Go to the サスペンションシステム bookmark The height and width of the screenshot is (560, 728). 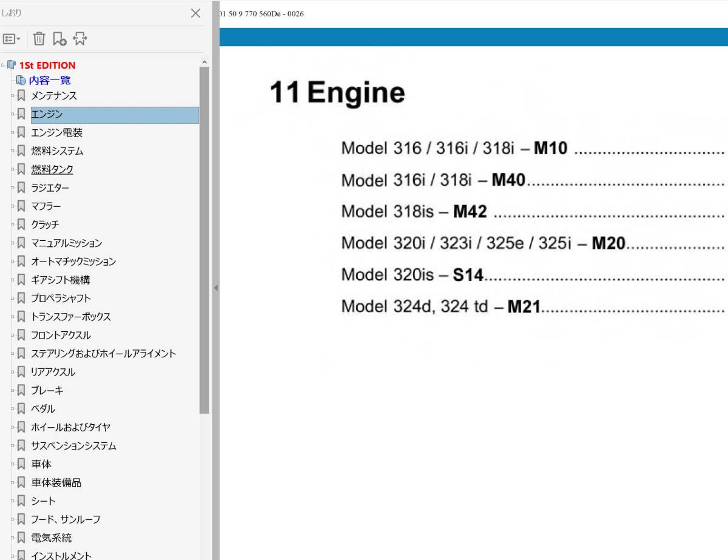[73, 446]
